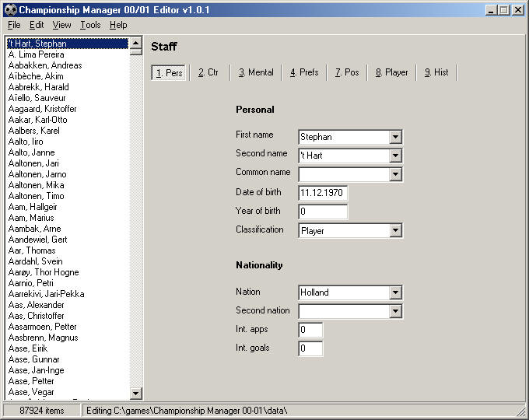
Task: Select "Aam, Hallgeir" in the list
Action: (68, 207)
